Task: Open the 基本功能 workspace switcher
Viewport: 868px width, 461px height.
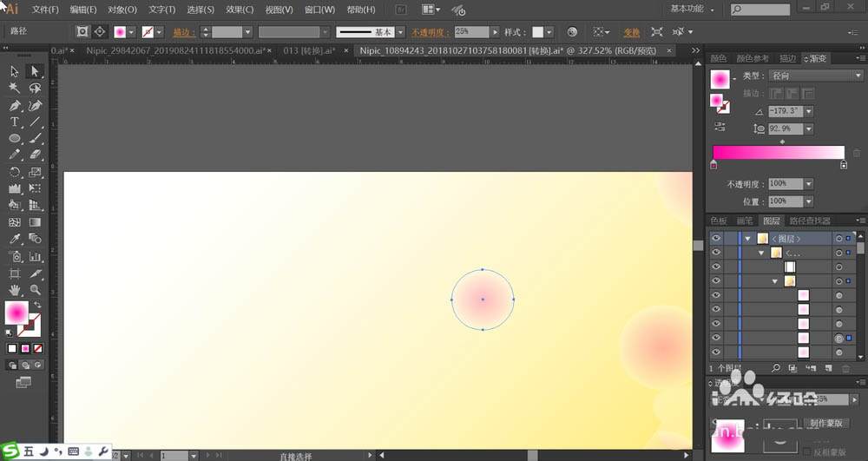Action: (692, 9)
